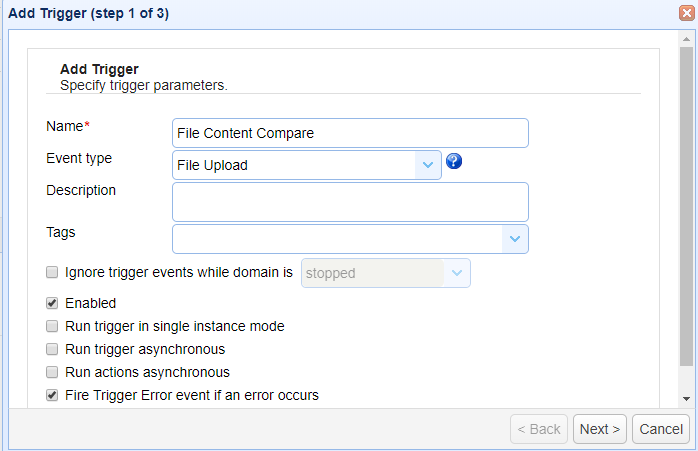Check Run trigger asynchronous option

point(52,349)
